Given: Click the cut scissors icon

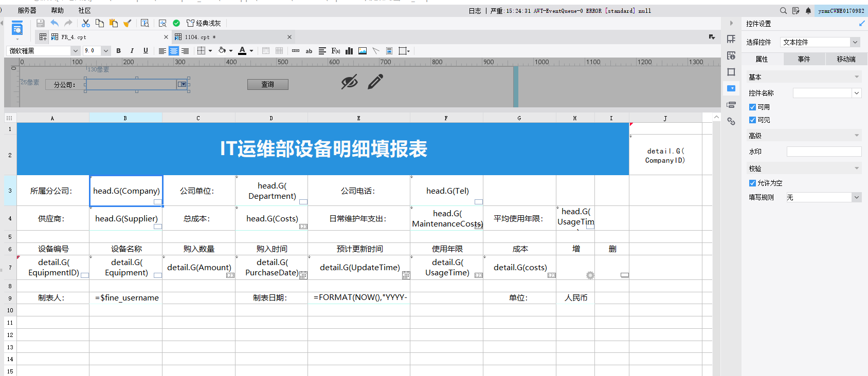Looking at the screenshot, I should coord(86,23).
